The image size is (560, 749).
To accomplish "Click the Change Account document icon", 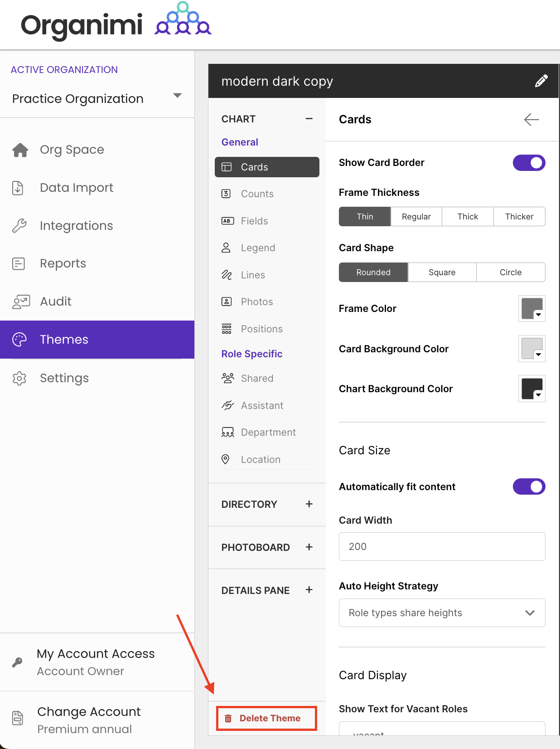I will coord(18,718).
